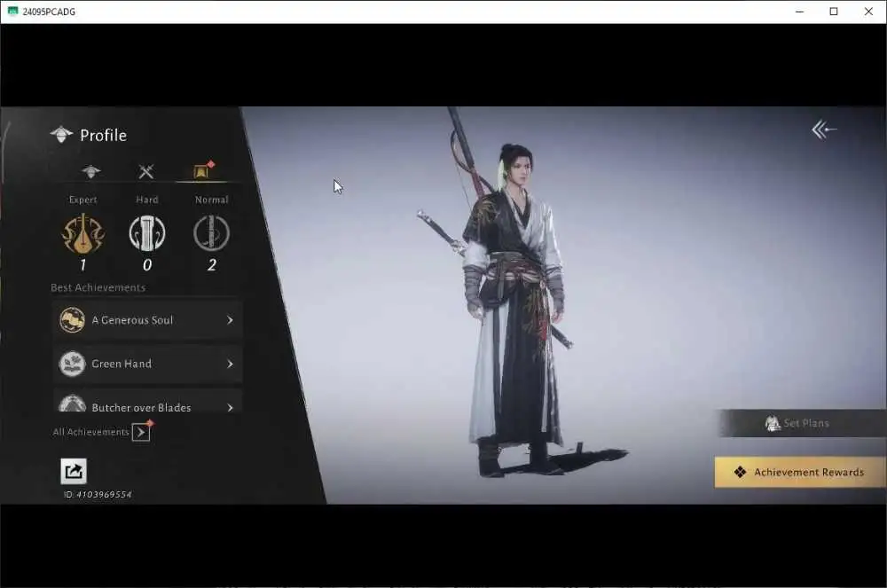The width and height of the screenshot is (887, 588).
Task: Open All Achievements arrow box
Action: click(x=141, y=432)
